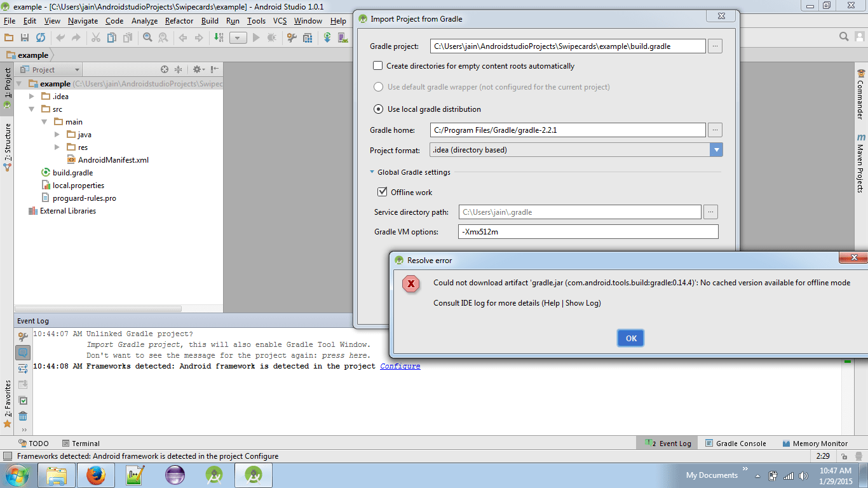The width and height of the screenshot is (868, 488).
Task: Click the Make Project icon
Action: coord(219,38)
